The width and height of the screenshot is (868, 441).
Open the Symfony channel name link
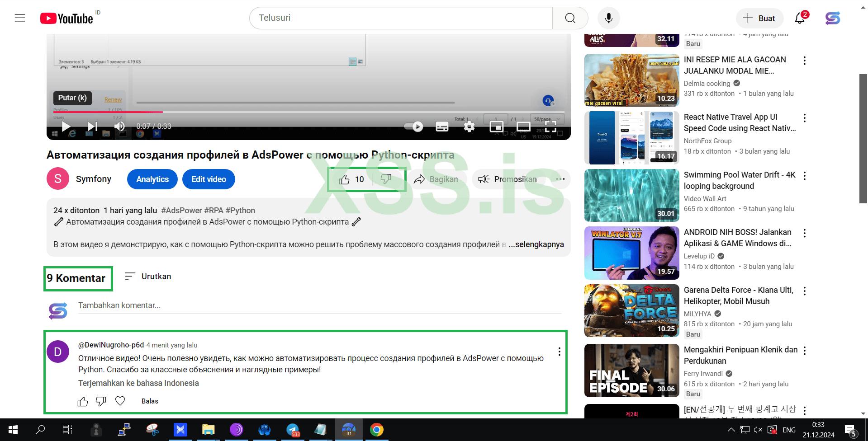(x=94, y=179)
